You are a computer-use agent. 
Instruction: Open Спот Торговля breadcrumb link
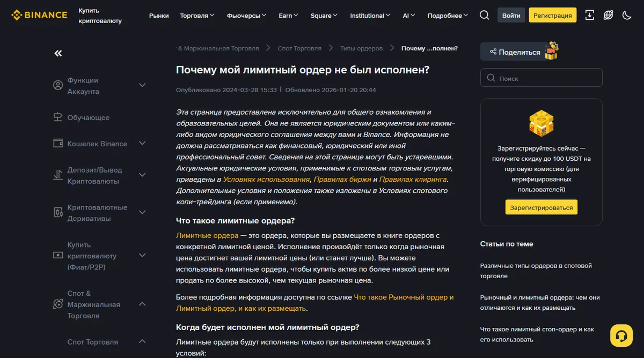(x=299, y=48)
